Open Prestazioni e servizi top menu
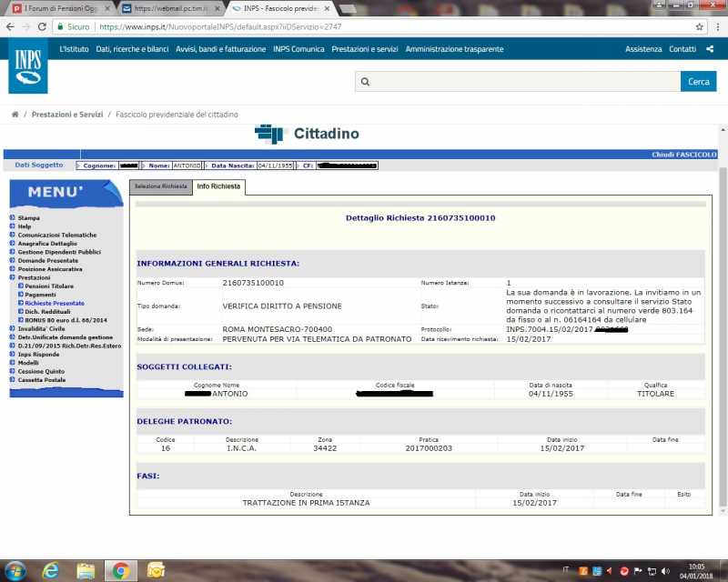The width and height of the screenshot is (728, 582). coord(365,49)
